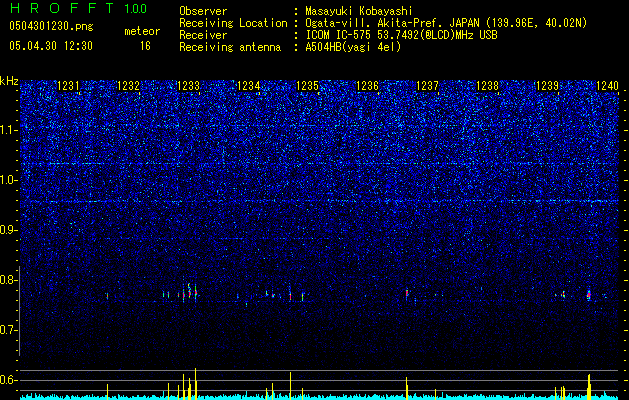Click the tallest yellow intensity spike

click(195, 384)
